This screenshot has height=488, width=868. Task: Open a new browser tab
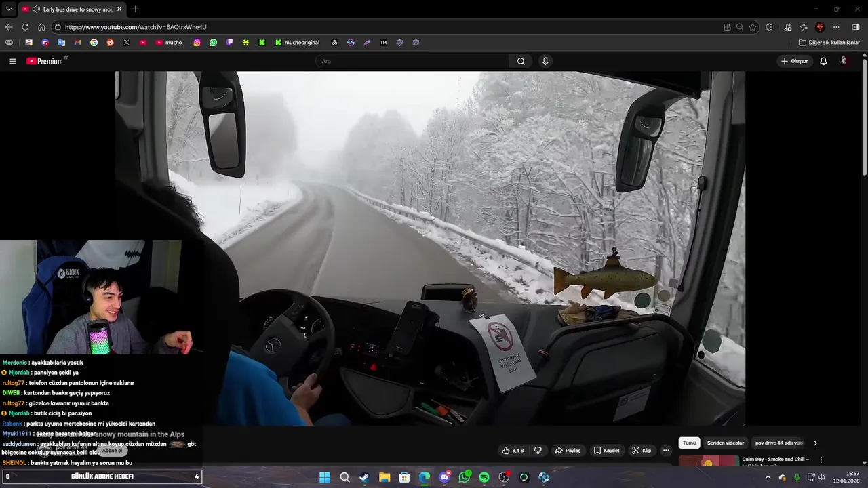click(x=136, y=9)
